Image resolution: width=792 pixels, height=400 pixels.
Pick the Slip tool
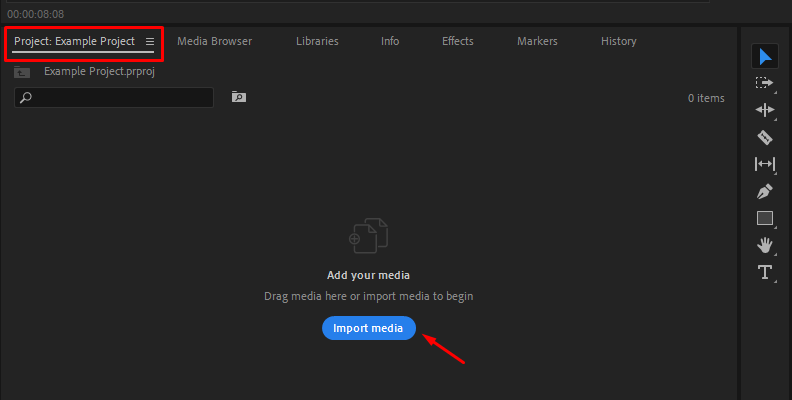point(765,164)
